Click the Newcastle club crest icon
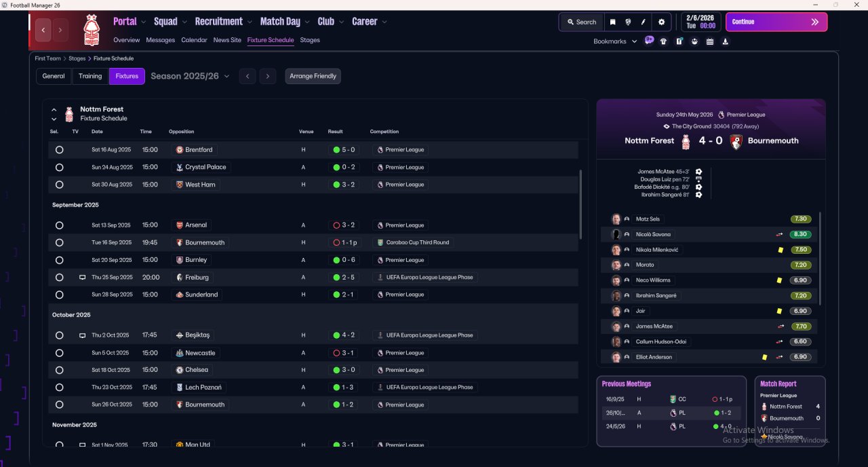Viewport: 868px width, 467px height. click(180, 353)
